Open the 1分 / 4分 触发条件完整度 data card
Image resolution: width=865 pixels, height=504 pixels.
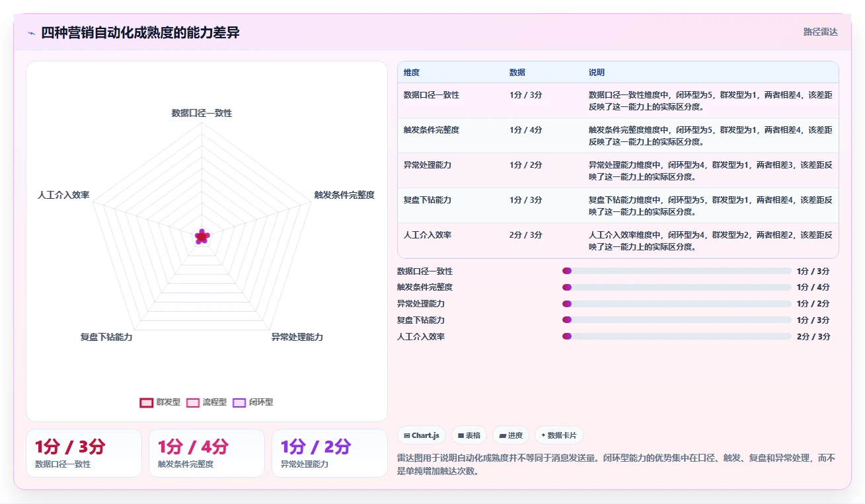(x=207, y=453)
